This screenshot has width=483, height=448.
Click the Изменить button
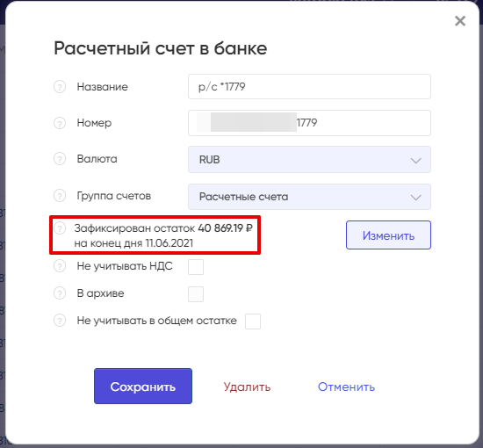[x=388, y=235]
